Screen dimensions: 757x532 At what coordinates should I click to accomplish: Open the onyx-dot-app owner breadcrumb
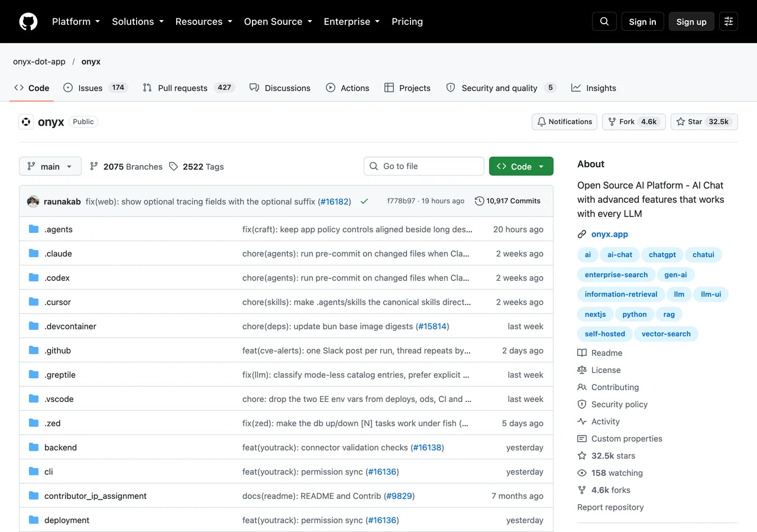tap(39, 61)
